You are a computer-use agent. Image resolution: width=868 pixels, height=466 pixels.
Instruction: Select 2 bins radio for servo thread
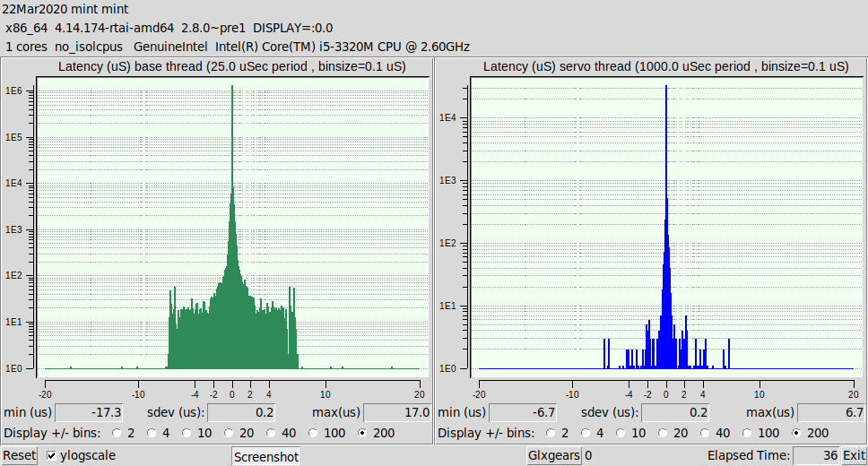(551, 433)
